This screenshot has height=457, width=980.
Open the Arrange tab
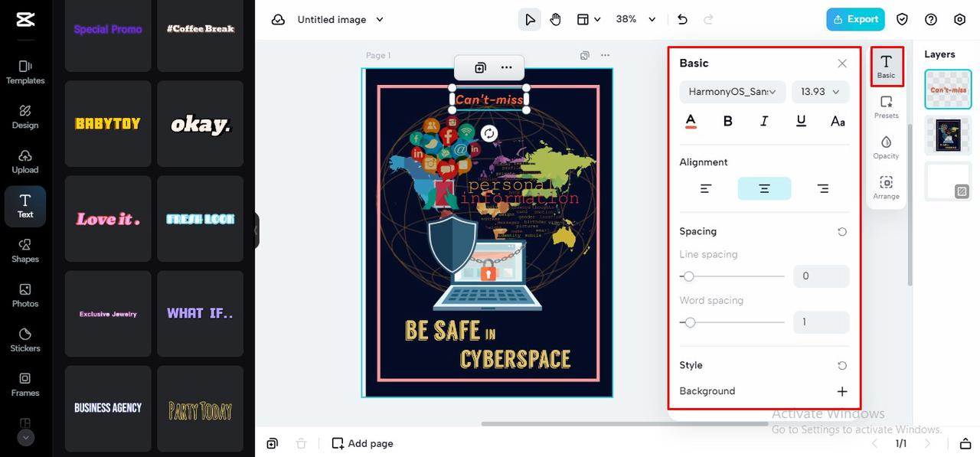click(886, 188)
